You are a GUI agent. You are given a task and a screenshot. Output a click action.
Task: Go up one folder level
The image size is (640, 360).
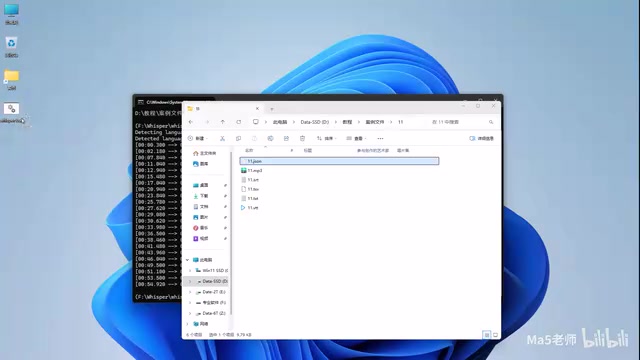(x=222, y=122)
